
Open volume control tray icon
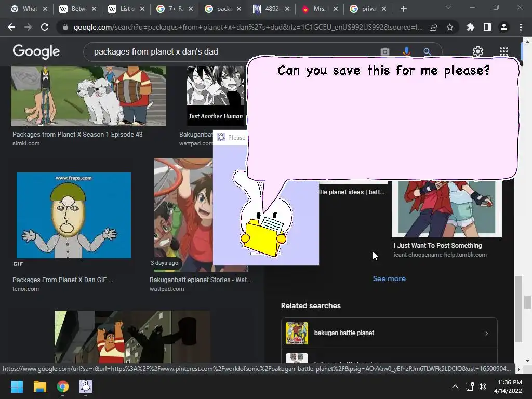coord(482,387)
